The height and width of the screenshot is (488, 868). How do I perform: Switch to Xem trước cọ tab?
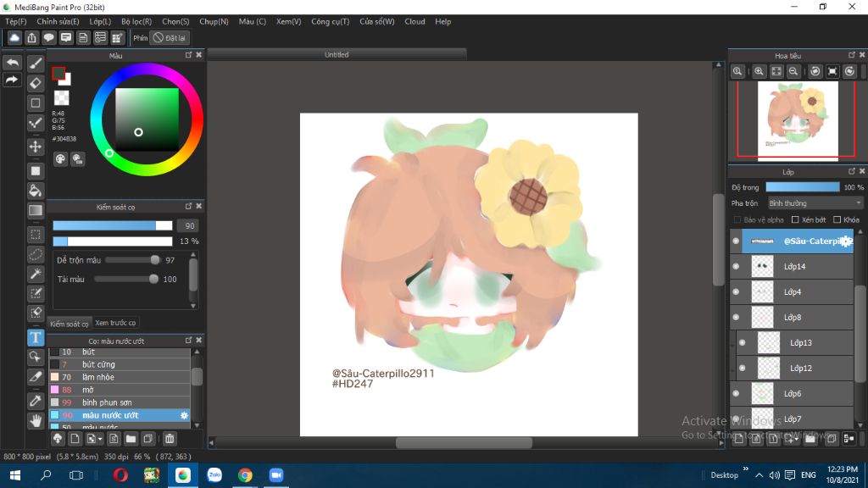point(115,323)
